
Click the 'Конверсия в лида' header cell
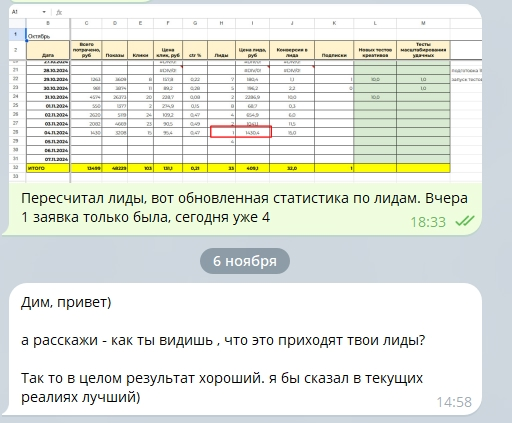tap(292, 50)
